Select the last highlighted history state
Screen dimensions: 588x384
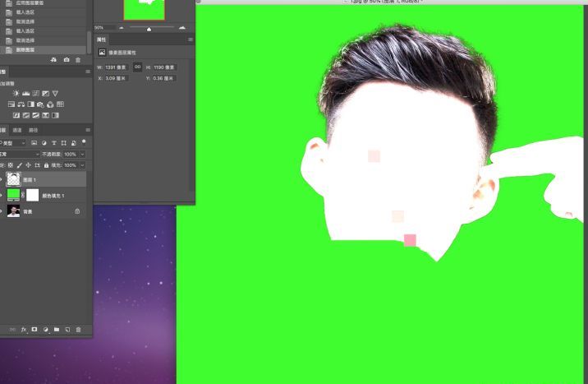pyautogui.click(x=44, y=49)
